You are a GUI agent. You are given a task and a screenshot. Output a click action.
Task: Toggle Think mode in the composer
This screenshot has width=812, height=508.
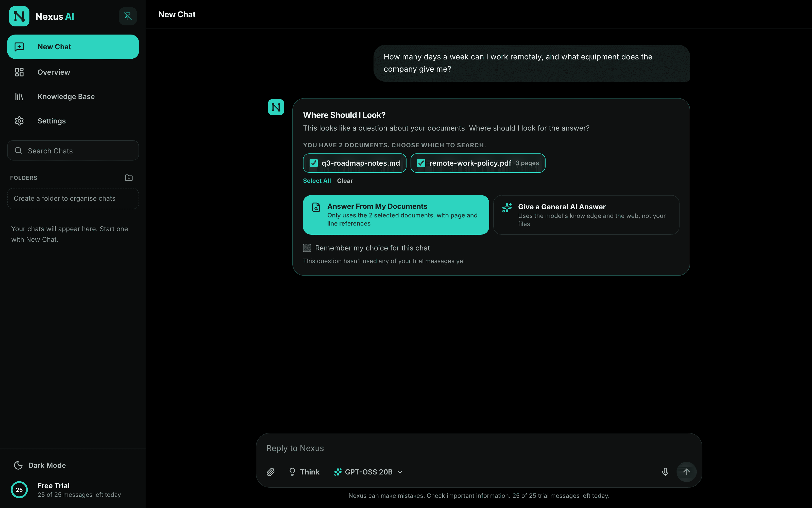click(x=304, y=472)
